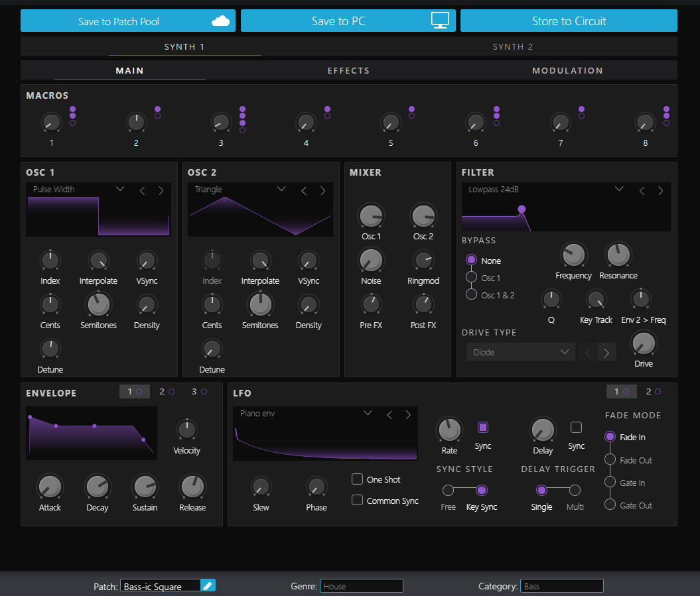
Task: Click the envelope sustain point handle
Action: pyautogui.click(x=94, y=426)
